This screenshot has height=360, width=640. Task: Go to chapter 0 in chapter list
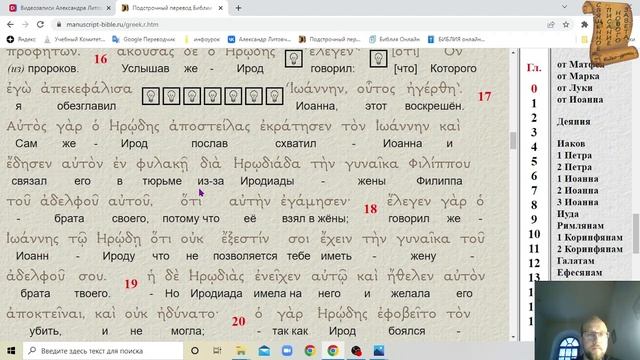click(x=534, y=89)
